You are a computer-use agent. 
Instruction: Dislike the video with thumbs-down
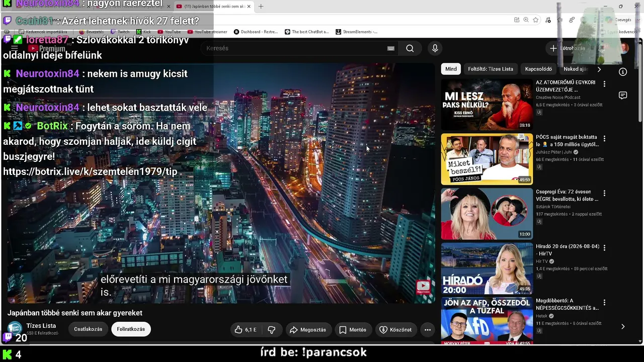pyautogui.click(x=272, y=330)
